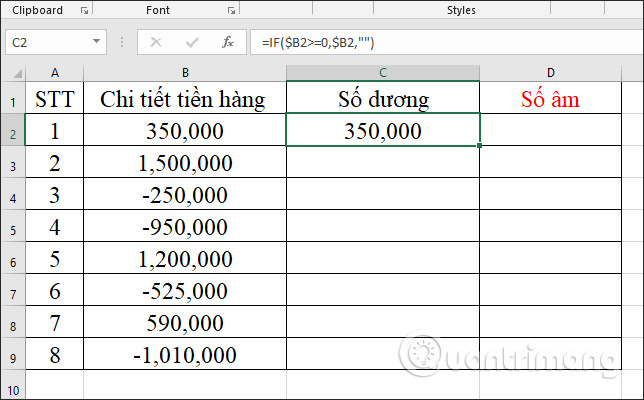Select row 1 header
Screen dimensions: 644x400
[x=13, y=98]
